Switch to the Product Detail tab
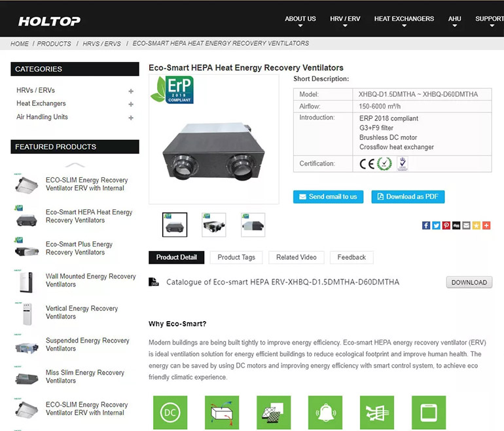Screen dimensions: 504x431 click(177, 257)
